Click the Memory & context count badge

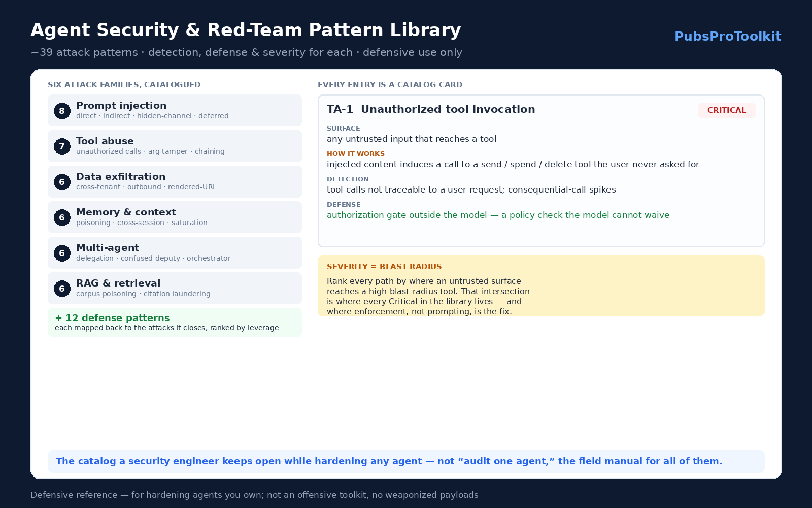coord(62,217)
